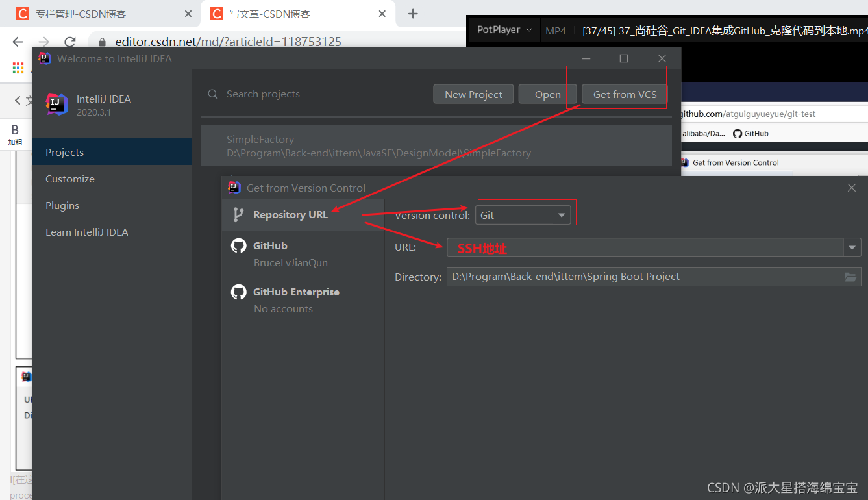Browse directory with folder icon

coord(850,277)
